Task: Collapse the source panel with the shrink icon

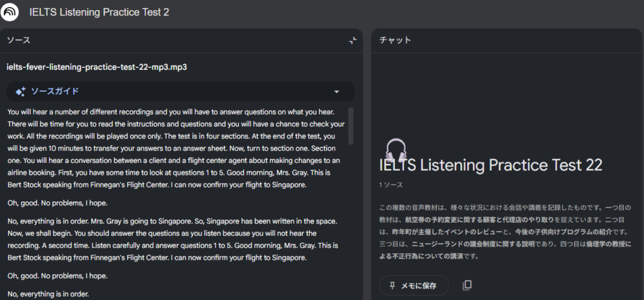Action: click(x=353, y=40)
